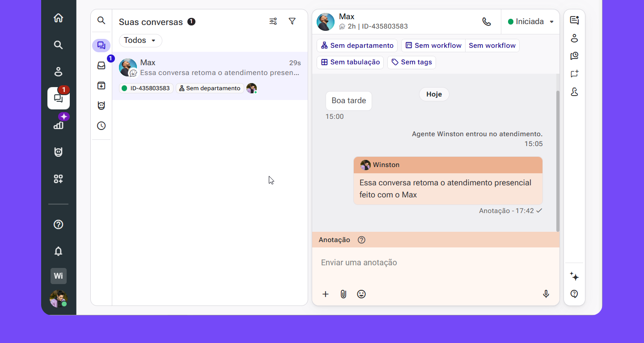644x343 pixels.
Task: Click Sem departamento tag in chat header
Action: point(357,46)
